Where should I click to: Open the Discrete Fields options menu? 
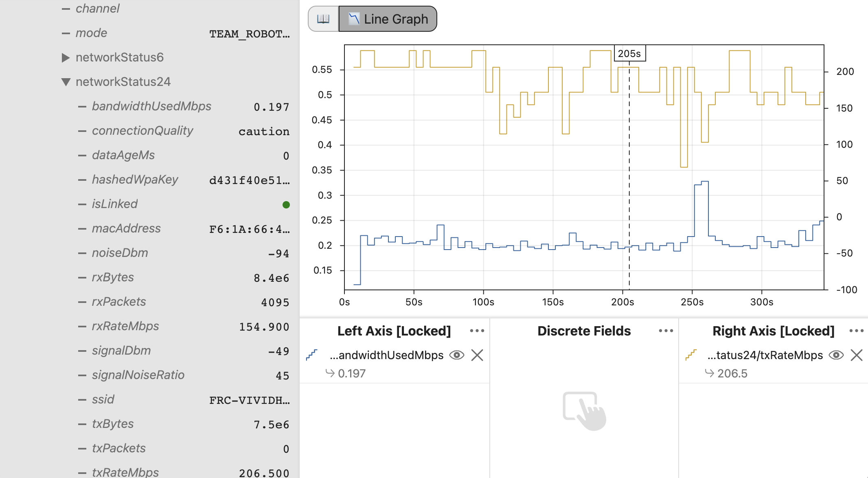point(666,331)
